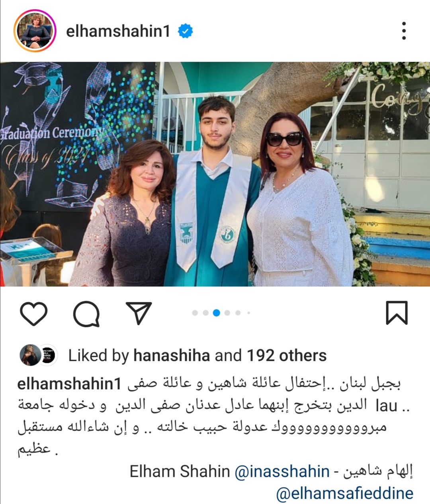Screen dimensions: 430x504
Task: Jump to first carousel dot
Action: 195,313
